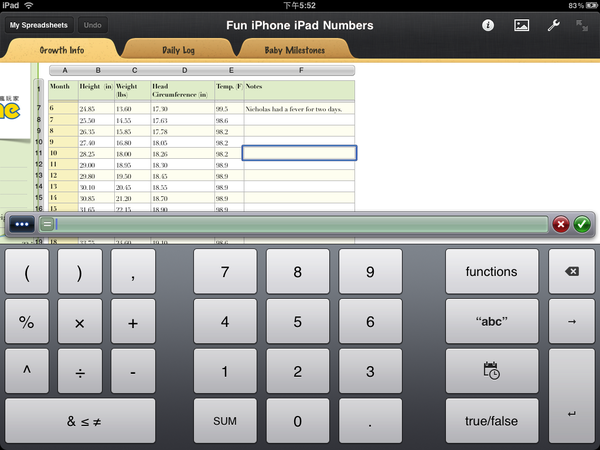The width and height of the screenshot is (600, 450).
Task: Open the Tools wrench icon
Action: [x=553, y=25]
